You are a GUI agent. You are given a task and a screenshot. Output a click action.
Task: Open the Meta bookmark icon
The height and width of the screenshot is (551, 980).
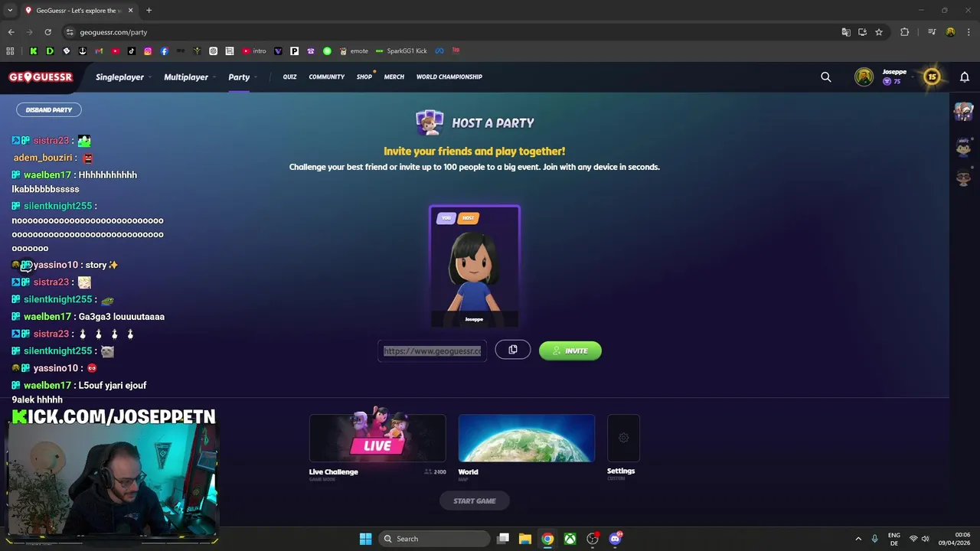click(x=439, y=51)
